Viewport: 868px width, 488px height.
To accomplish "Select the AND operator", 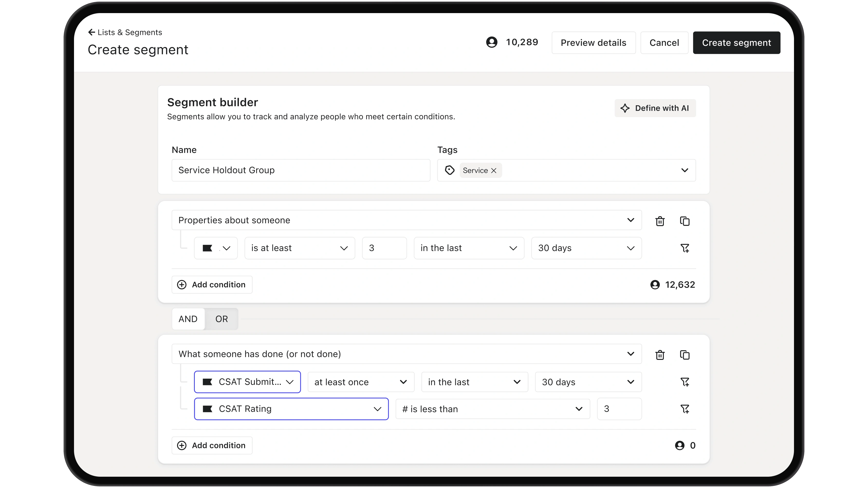I will click(188, 319).
